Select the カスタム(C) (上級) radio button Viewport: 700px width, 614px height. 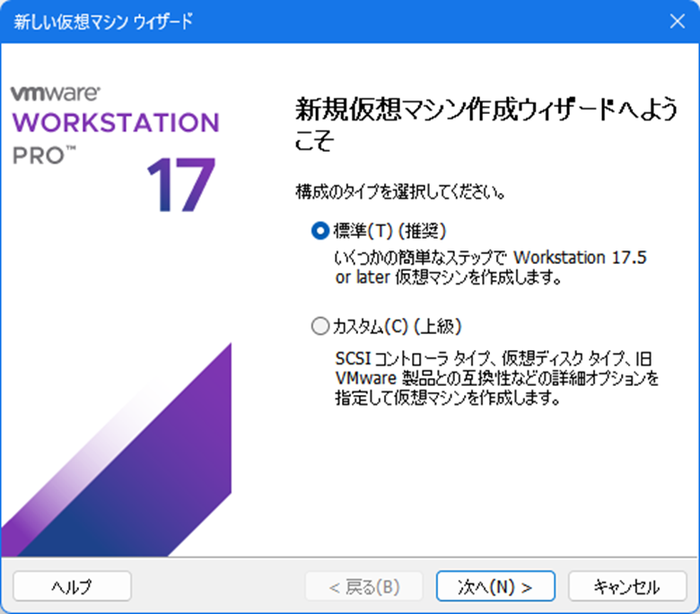pos(320,328)
